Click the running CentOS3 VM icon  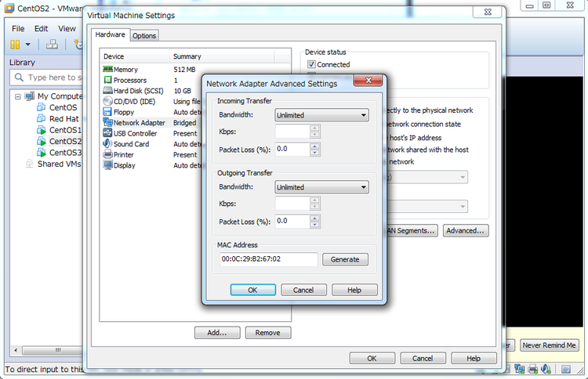(42, 153)
